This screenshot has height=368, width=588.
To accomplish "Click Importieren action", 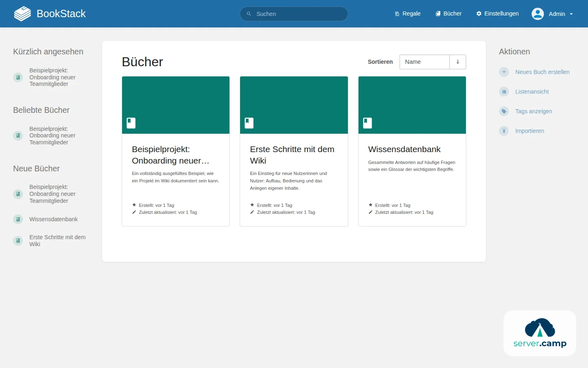I will point(530,131).
